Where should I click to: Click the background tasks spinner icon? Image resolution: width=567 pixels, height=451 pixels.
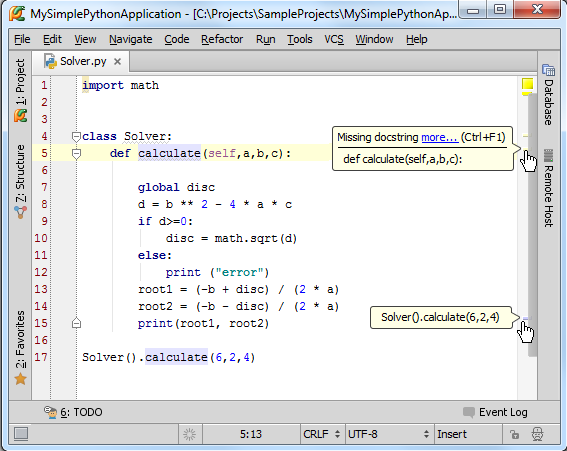click(189, 434)
